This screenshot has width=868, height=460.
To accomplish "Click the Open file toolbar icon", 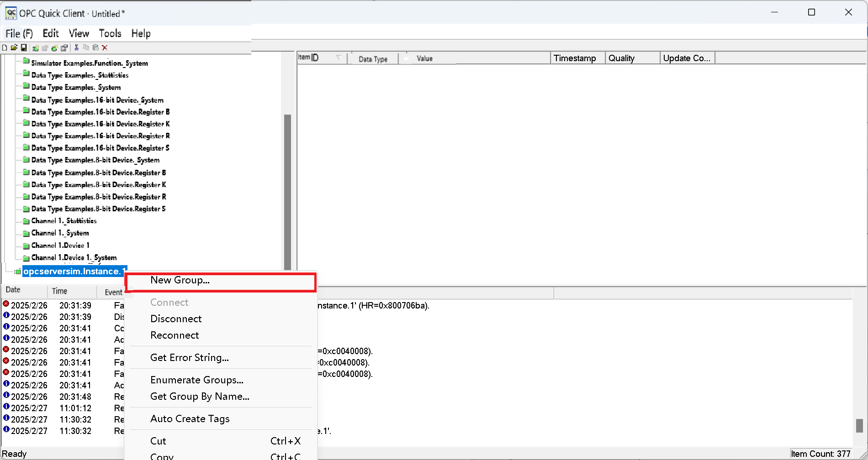I will 14,47.
